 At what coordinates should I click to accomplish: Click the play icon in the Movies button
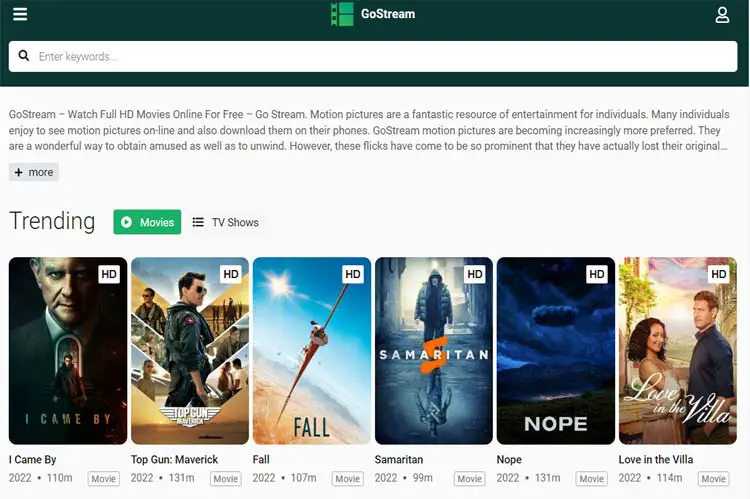[126, 222]
